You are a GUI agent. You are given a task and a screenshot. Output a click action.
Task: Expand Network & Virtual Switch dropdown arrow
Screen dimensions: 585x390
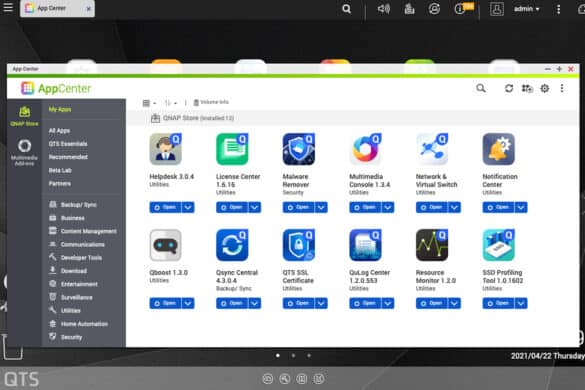pos(454,207)
